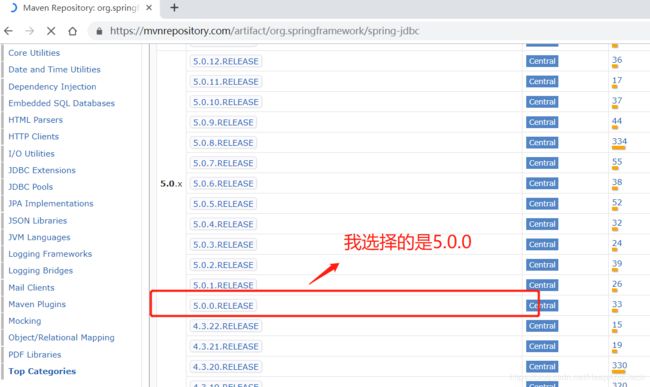
Task: Open the HTTP Clients category
Action: click(34, 136)
